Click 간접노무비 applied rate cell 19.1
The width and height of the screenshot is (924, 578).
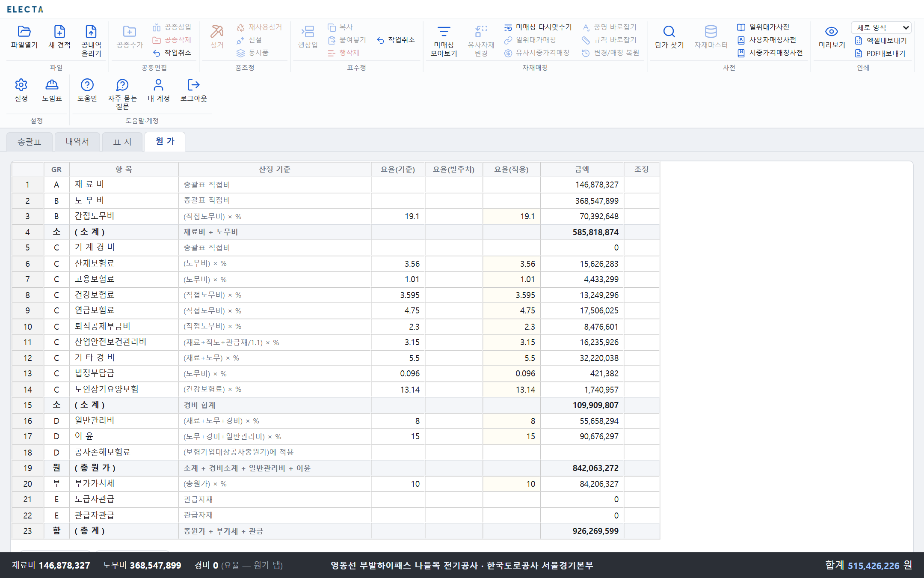511,216
